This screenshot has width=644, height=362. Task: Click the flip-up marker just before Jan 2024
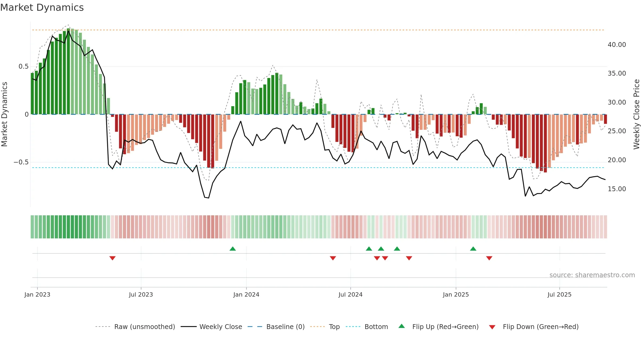click(x=233, y=249)
